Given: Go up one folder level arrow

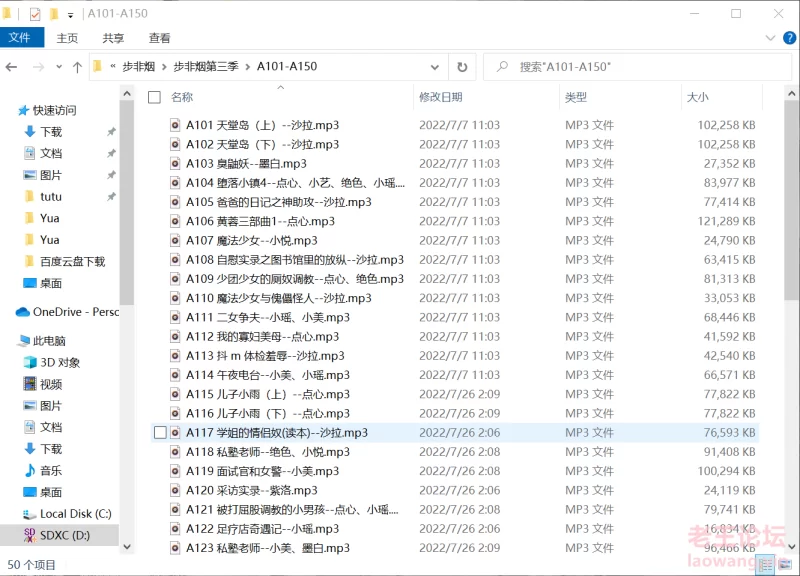Looking at the screenshot, I should point(77,67).
